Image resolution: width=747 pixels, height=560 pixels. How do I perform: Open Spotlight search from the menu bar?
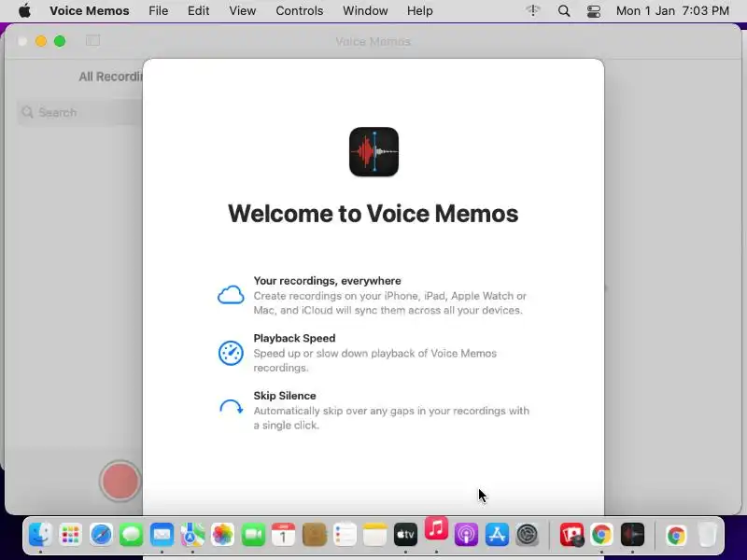click(564, 10)
